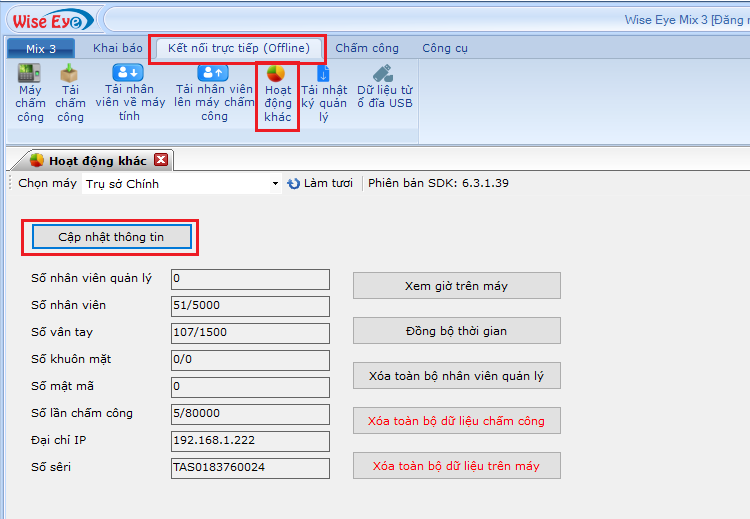
Task: Open the Công cụ ribbon tab
Action: coord(444,48)
